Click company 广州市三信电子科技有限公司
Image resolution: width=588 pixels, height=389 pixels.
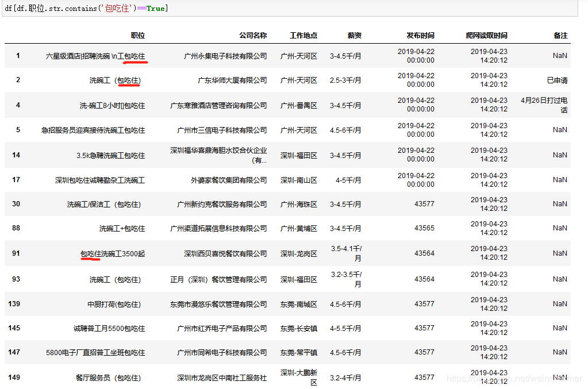coord(222,130)
